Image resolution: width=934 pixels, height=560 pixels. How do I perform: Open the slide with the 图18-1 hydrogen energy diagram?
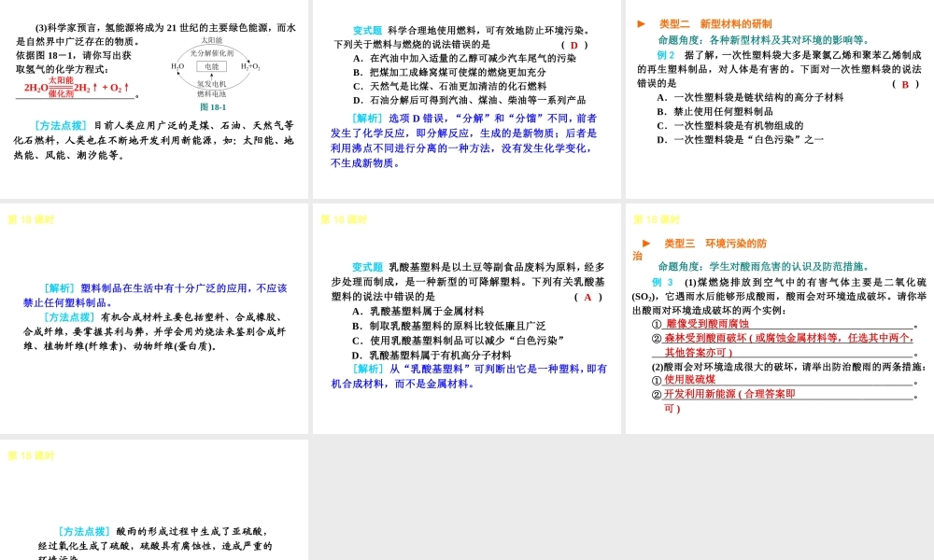point(154,99)
